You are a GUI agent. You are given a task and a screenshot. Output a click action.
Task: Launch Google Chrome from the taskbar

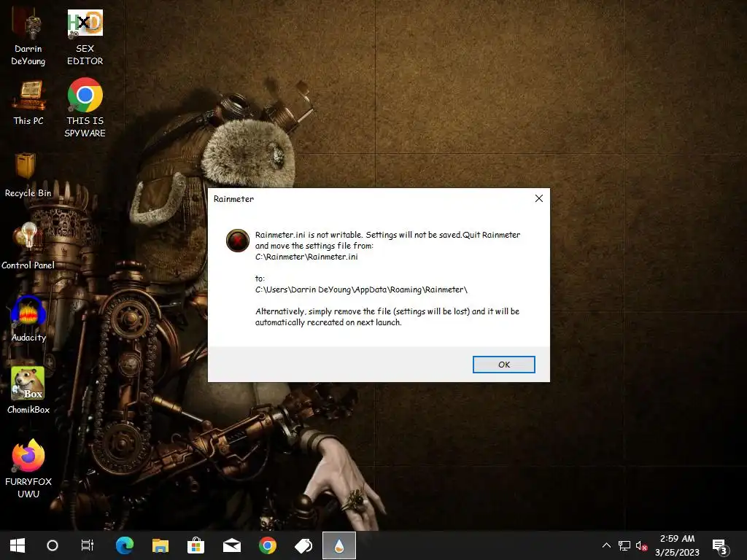coord(267,545)
